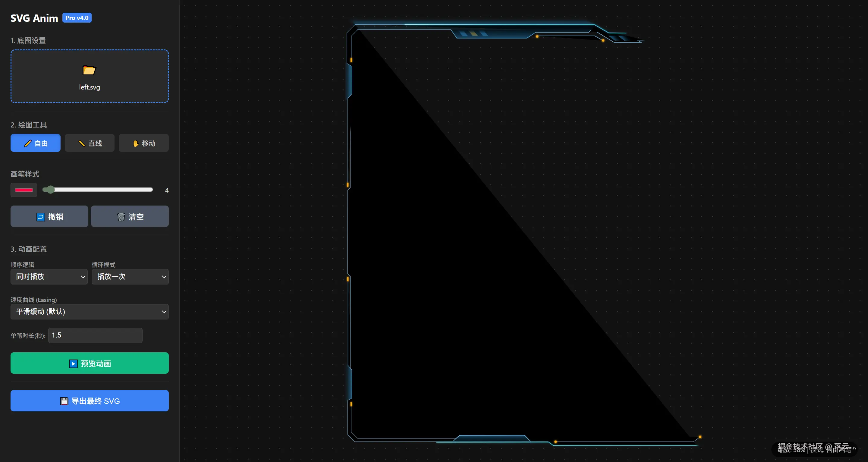Viewport: 868px width, 462px height.
Task: Open the red brush color swatch
Action: [x=24, y=190]
